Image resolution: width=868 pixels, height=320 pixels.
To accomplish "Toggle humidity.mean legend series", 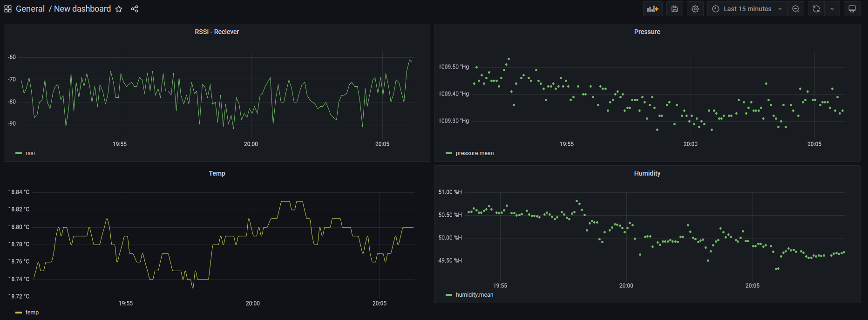I will coord(474,295).
